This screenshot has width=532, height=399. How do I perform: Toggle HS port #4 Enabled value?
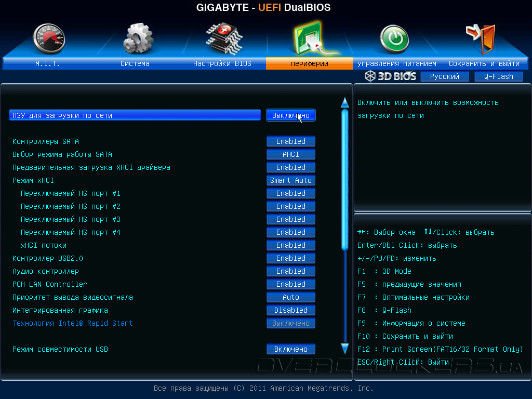point(291,232)
